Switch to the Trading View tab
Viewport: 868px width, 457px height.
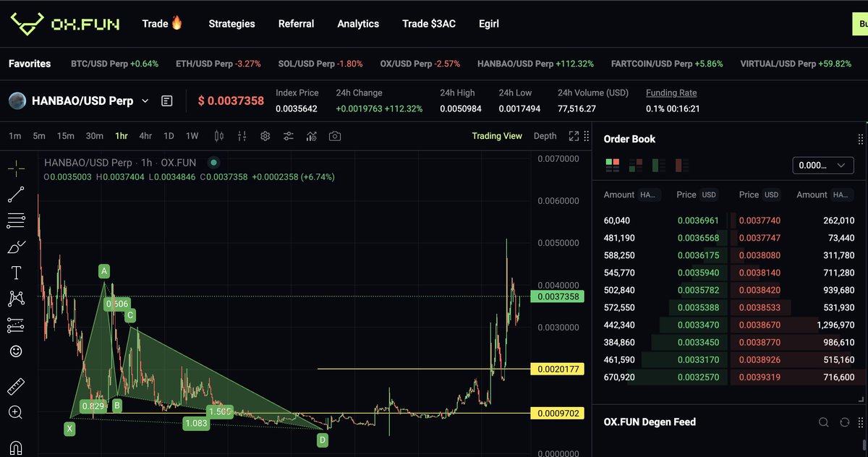pos(497,136)
